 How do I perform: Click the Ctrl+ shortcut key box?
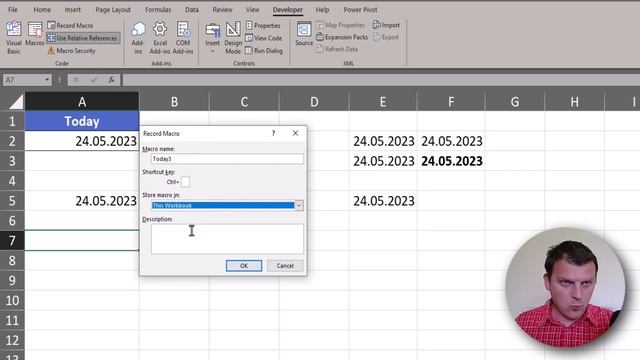[x=185, y=182]
